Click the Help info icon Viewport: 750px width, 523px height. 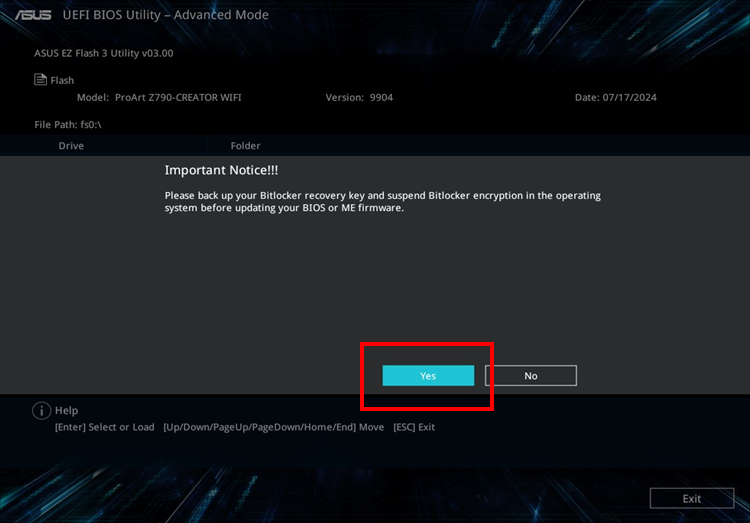(42, 411)
